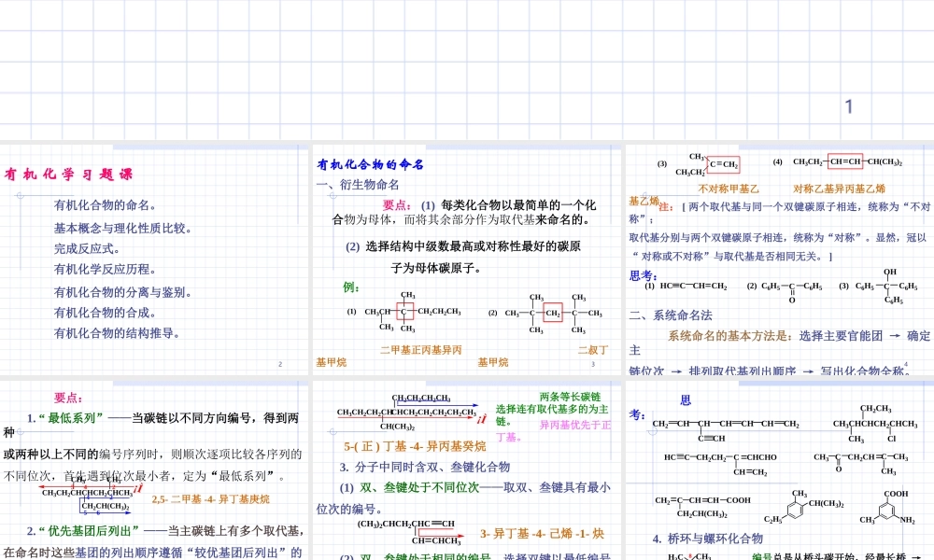This screenshot has width=934, height=560.
Task: Click the red-boxed CH2 group on slide three
Action: pyautogui.click(x=551, y=314)
